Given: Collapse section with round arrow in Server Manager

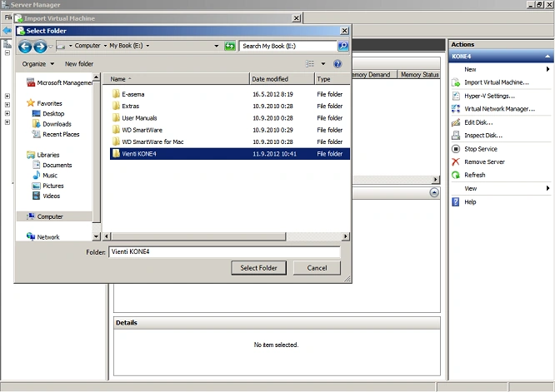Looking at the screenshot, I should coord(434,192).
